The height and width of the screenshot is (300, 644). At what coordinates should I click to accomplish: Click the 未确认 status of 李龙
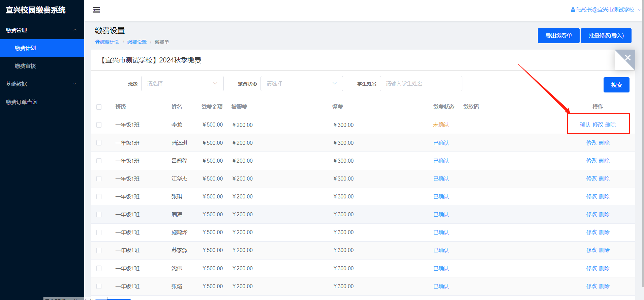(441, 125)
